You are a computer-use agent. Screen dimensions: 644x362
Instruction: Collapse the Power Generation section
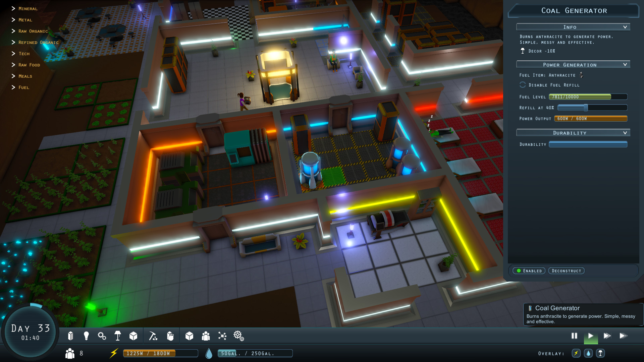click(573, 65)
